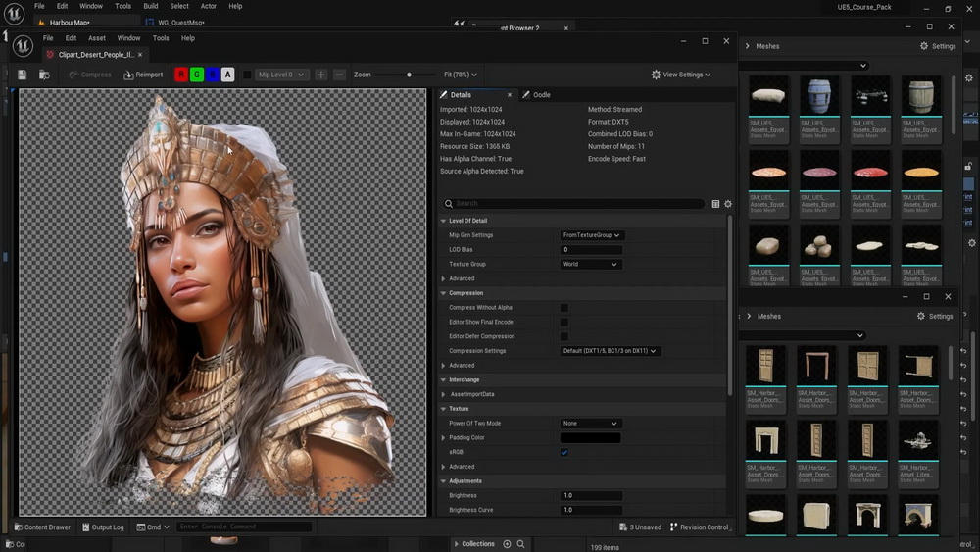Open the Output Log
980x552 pixels.
[103, 527]
